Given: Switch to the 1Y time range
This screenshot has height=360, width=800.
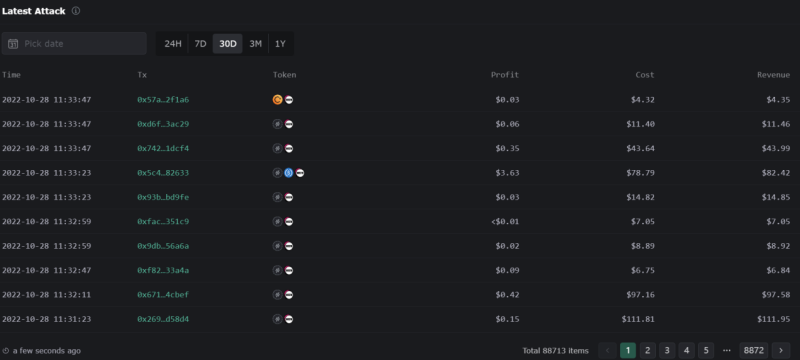Looking at the screenshot, I should tap(280, 44).
